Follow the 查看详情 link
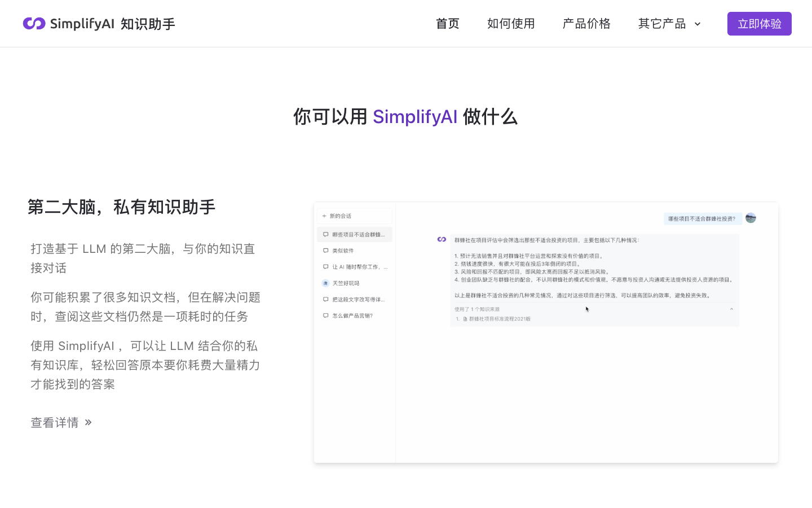Screen dimensions: 812x508 (61, 422)
